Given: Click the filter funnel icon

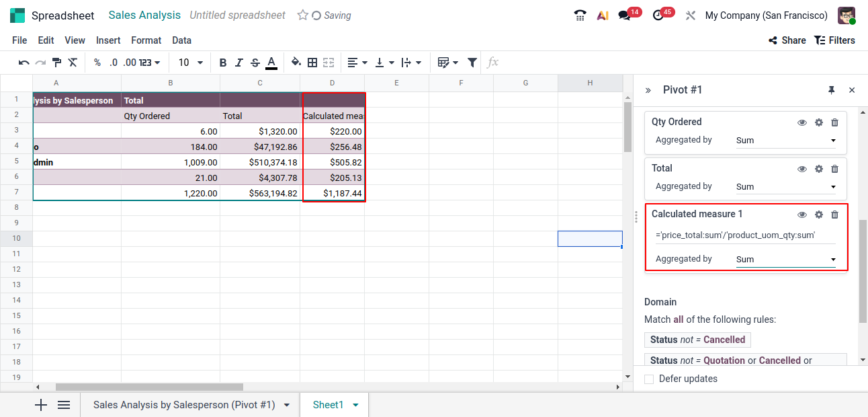Looking at the screenshot, I should (x=472, y=63).
